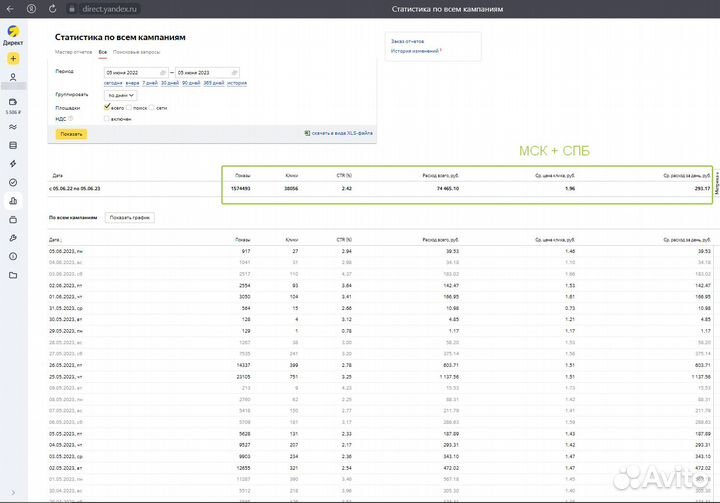Open the wallet balance icon showing 5 506 ₽
Screen dimensions: 720x503
click(x=13, y=102)
